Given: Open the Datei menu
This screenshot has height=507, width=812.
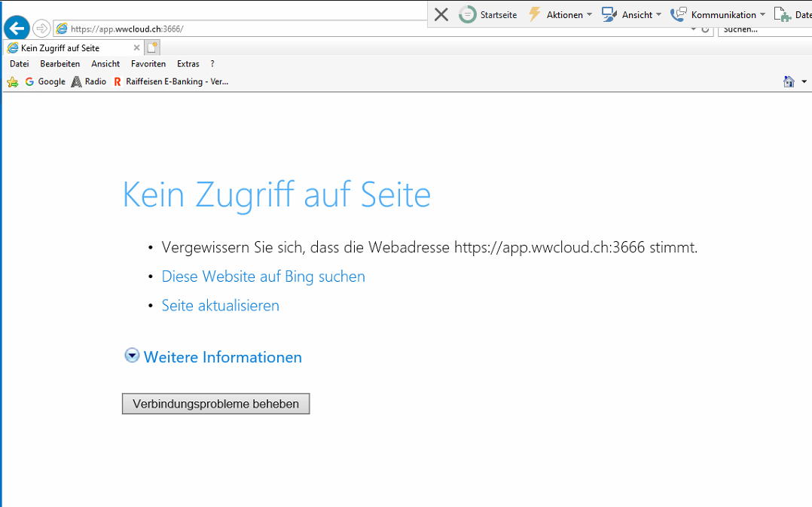Looking at the screenshot, I should click(x=19, y=64).
